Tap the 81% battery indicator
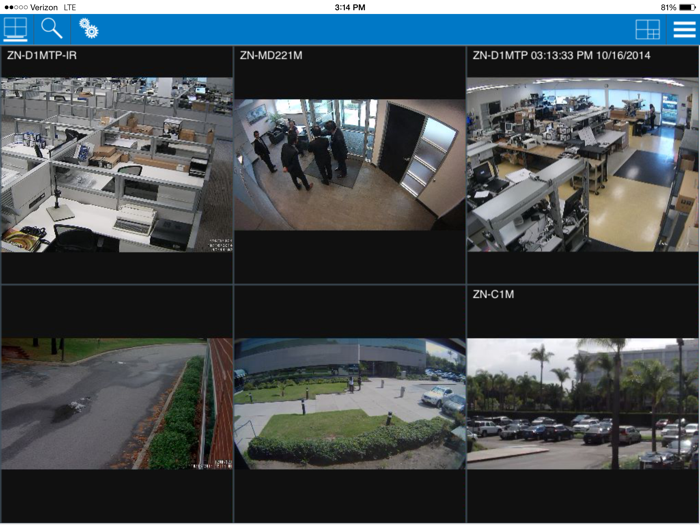The height and width of the screenshot is (525, 700). [678, 7]
